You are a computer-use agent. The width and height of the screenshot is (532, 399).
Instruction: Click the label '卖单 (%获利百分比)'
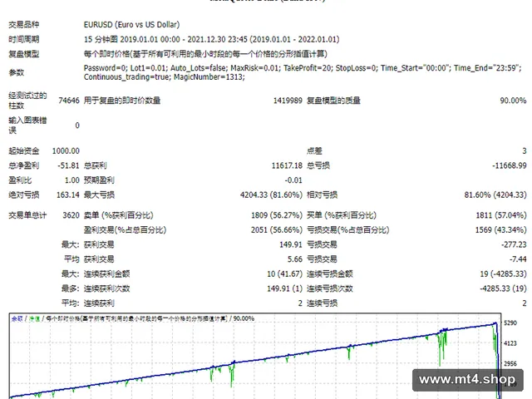(118, 215)
